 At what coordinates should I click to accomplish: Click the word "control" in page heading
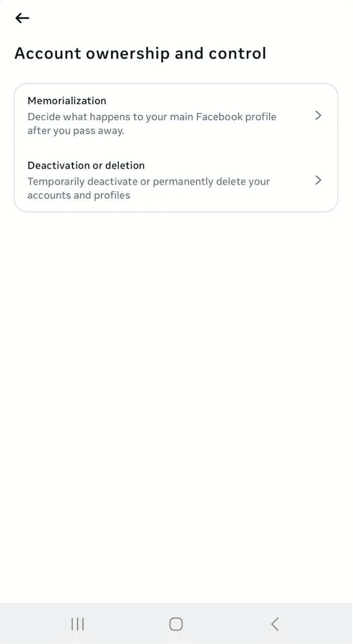(x=237, y=53)
